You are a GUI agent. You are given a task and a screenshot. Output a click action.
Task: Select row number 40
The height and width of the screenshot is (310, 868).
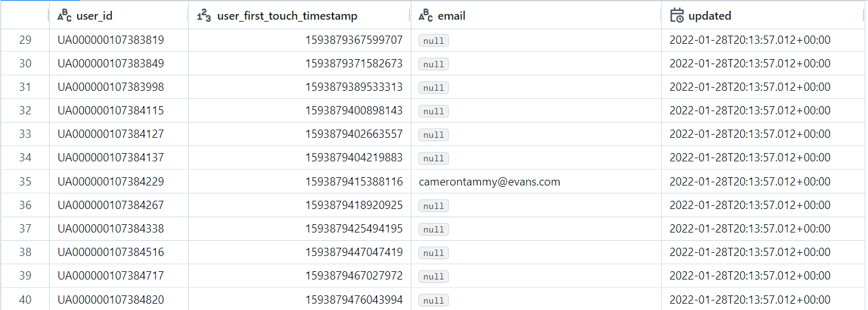click(25, 300)
